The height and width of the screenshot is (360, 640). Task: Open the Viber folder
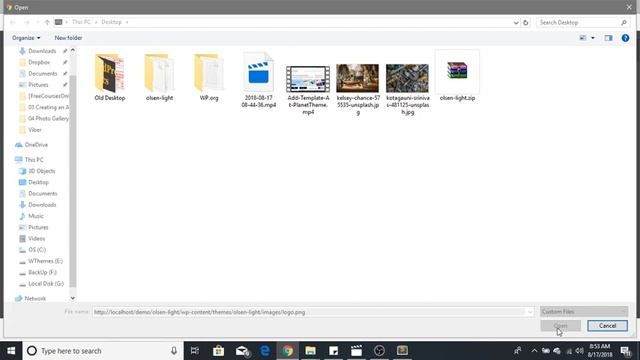[x=35, y=130]
